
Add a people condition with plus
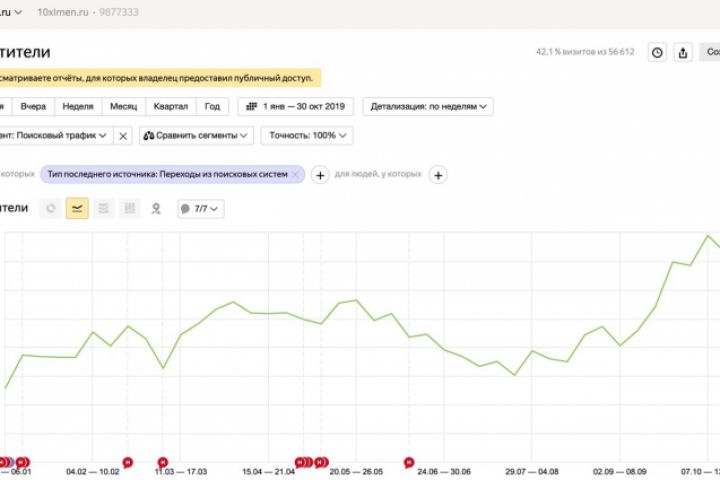[x=438, y=175]
